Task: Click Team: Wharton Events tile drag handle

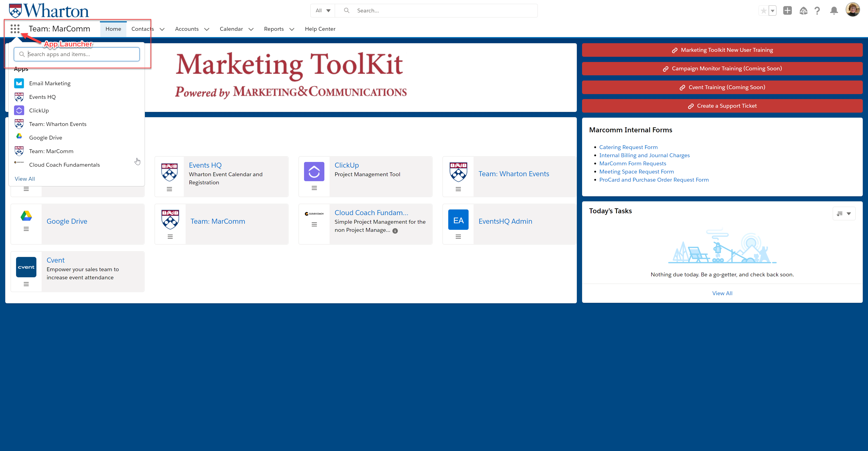Action: [x=458, y=189]
